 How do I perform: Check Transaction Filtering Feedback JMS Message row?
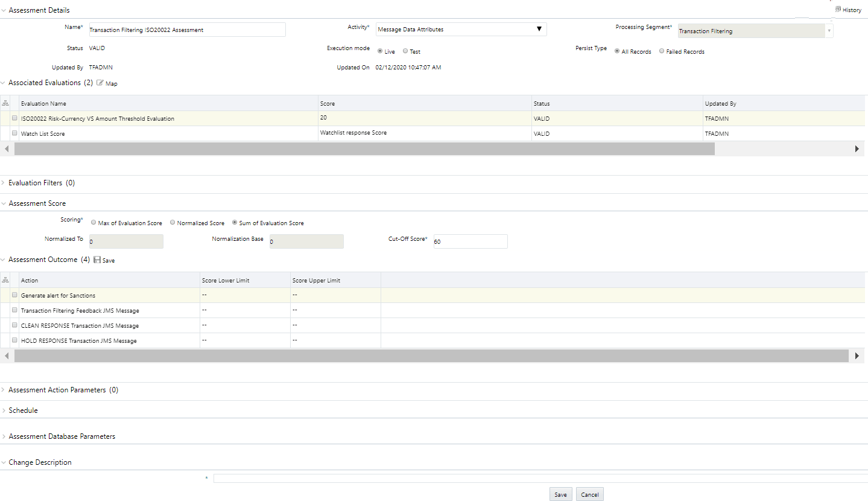tap(14, 310)
